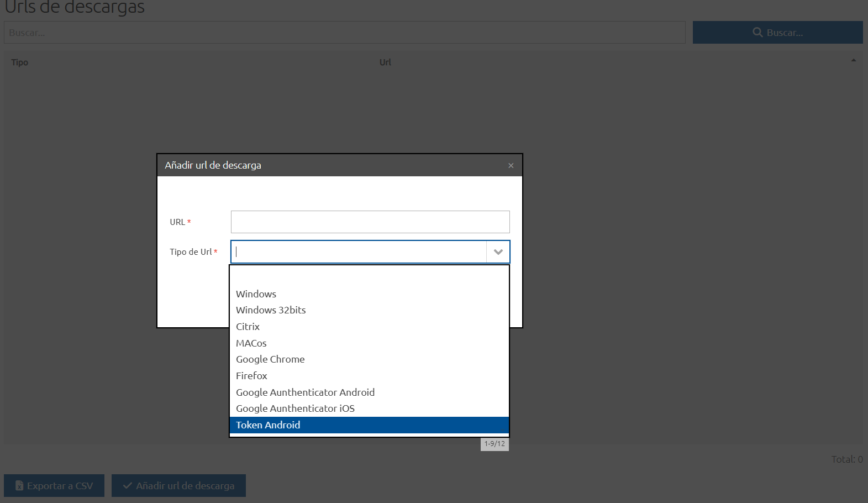Click the sort arrow in table header
The width and height of the screenshot is (868, 503).
pos(854,60)
